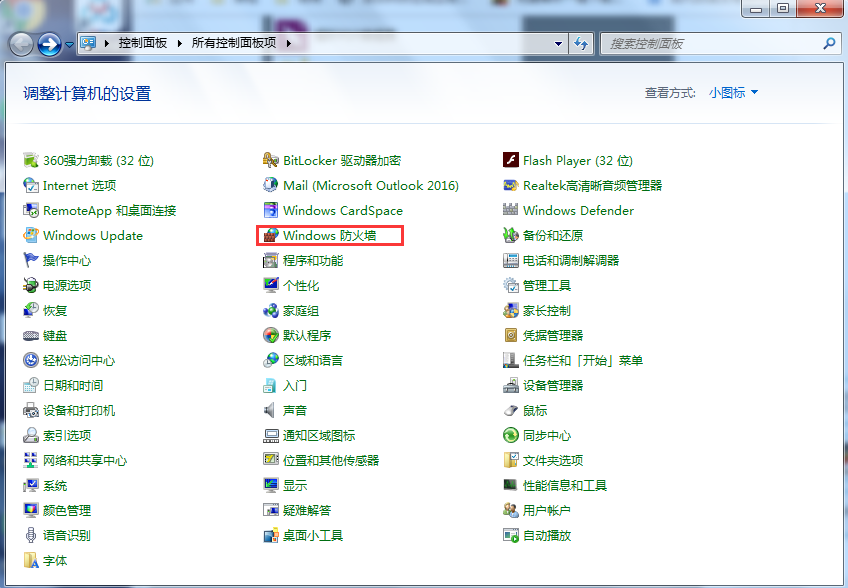Open the 小图标 view mode dropdown
Image resolution: width=848 pixels, height=588 pixels.
(x=733, y=93)
